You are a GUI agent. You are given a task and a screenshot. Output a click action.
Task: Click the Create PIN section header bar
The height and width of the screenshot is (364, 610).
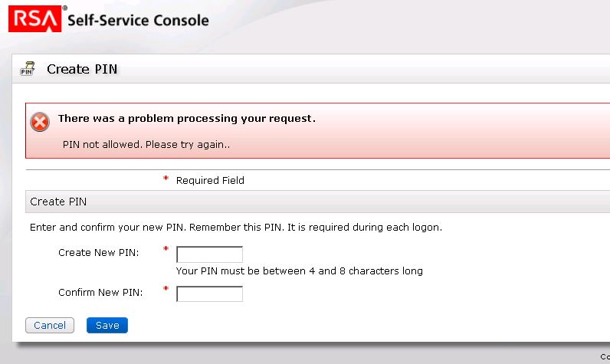coord(307,202)
